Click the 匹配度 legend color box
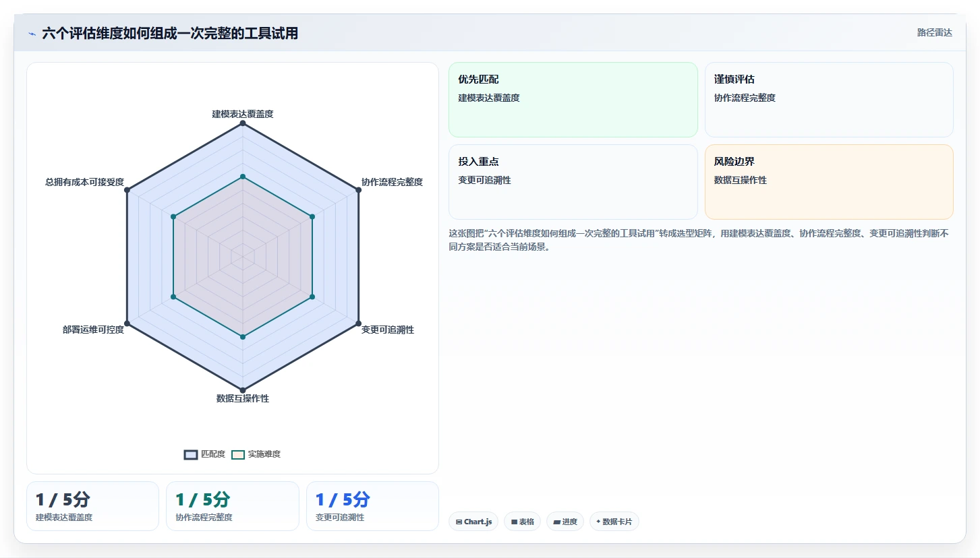This screenshot has width=980, height=558. [x=191, y=454]
